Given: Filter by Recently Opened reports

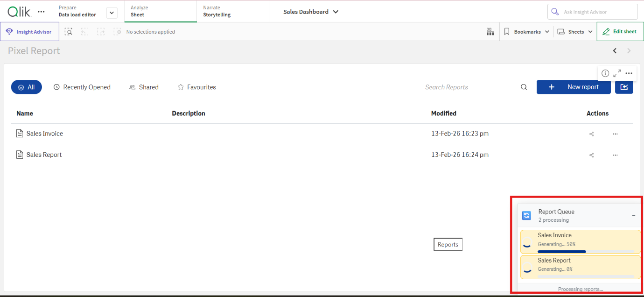Looking at the screenshot, I should pyautogui.click(x=82, y=87).
